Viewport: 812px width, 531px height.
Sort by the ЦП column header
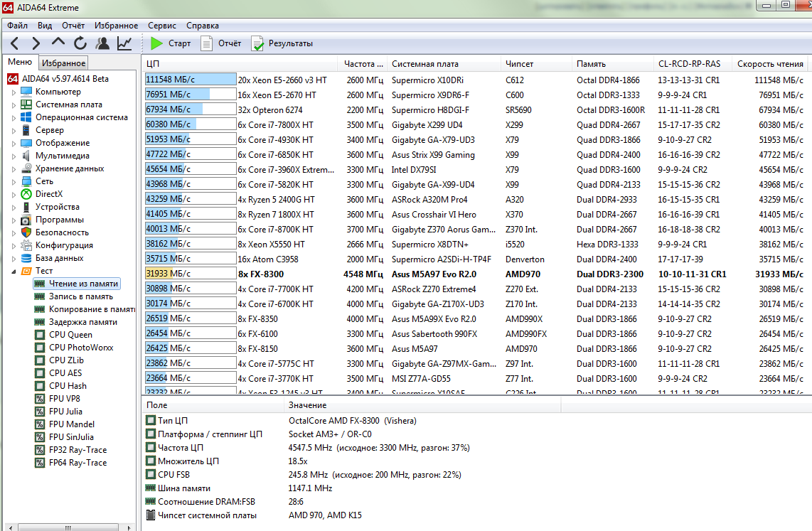(241, 64)
